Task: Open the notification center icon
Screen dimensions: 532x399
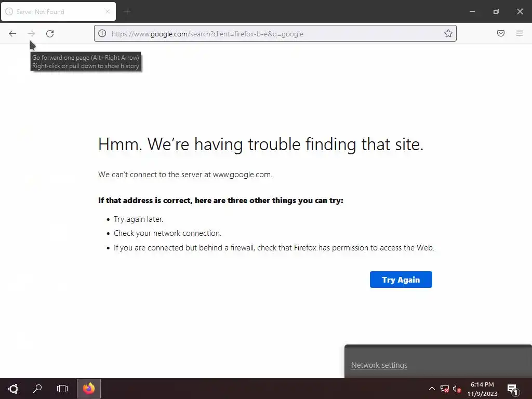Action: pyautogui.click(x=513, y=389)
